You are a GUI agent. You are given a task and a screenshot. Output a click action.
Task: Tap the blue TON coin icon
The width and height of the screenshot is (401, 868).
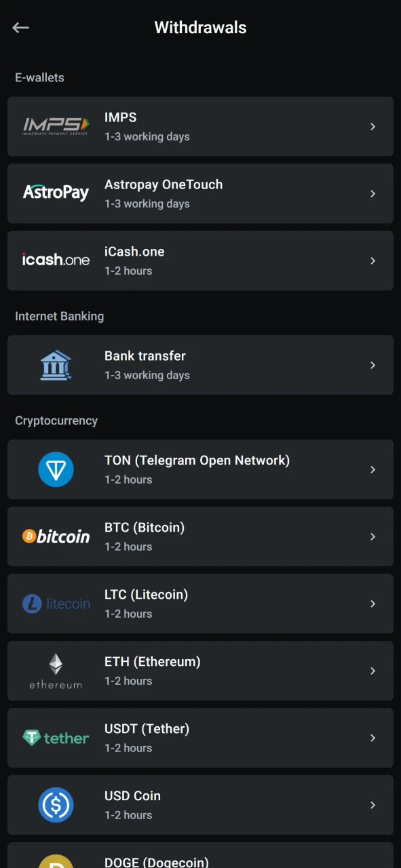pos(56,469)
